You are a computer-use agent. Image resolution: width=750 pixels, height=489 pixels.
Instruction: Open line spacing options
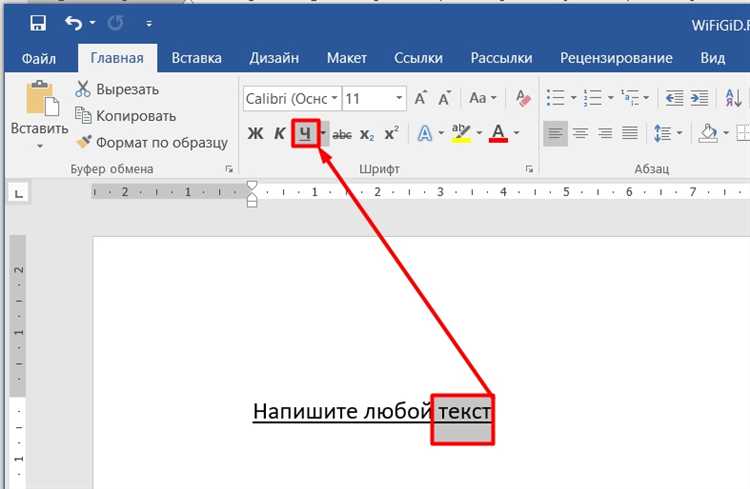(x=663, y=133)
